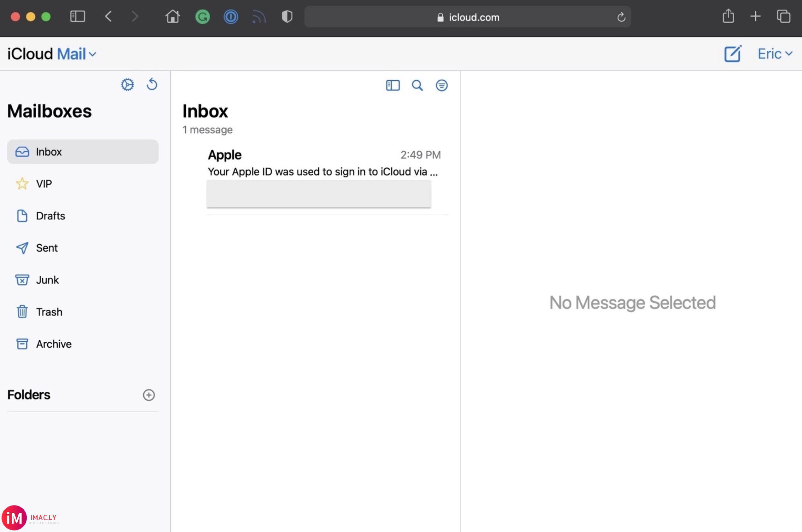This screenshot has width=802, height=532.
Task: Open the mail settings gear icon
Action: [x=127, y=84]
